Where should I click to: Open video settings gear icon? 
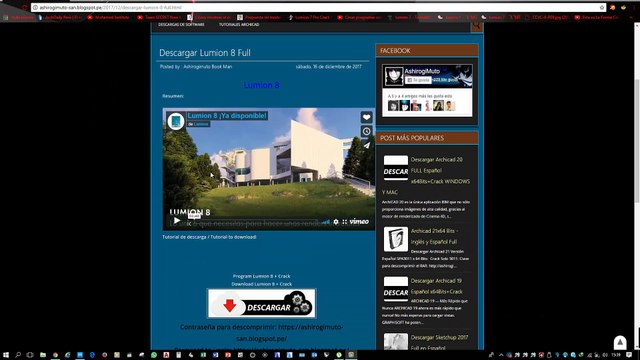(336, 222)
